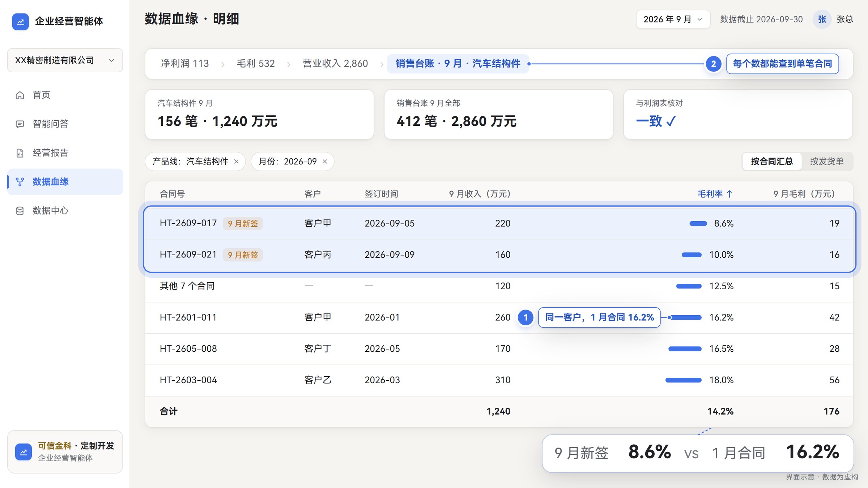
Task: Click the 签订时间 column header
Action: coord(381,194)
